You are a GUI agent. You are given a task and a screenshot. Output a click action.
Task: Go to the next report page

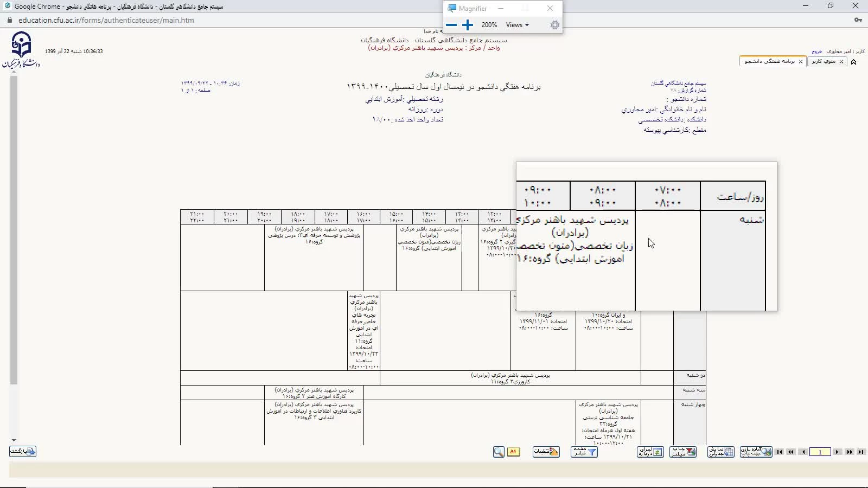click(x=838, y=452)
